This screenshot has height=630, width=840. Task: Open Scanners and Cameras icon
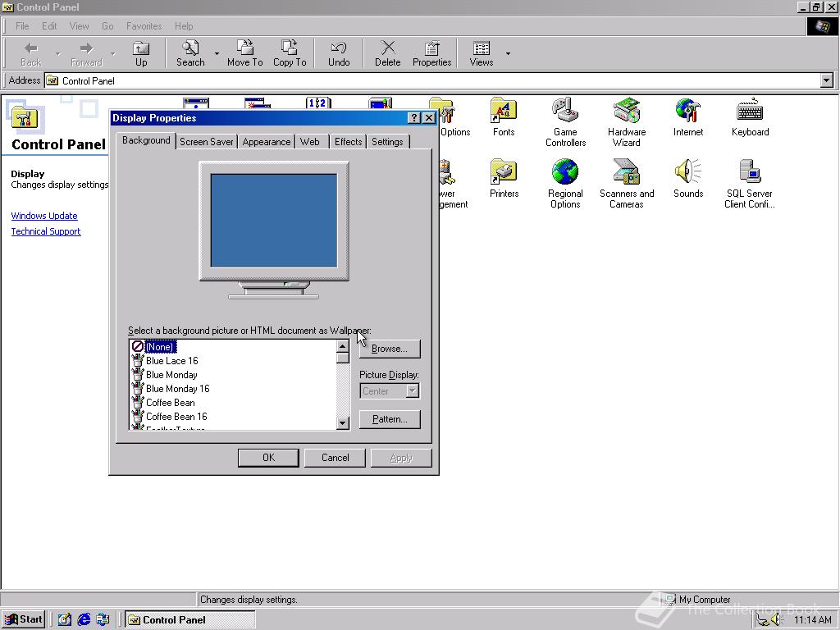pyautogui.click(x=627, y=173)
